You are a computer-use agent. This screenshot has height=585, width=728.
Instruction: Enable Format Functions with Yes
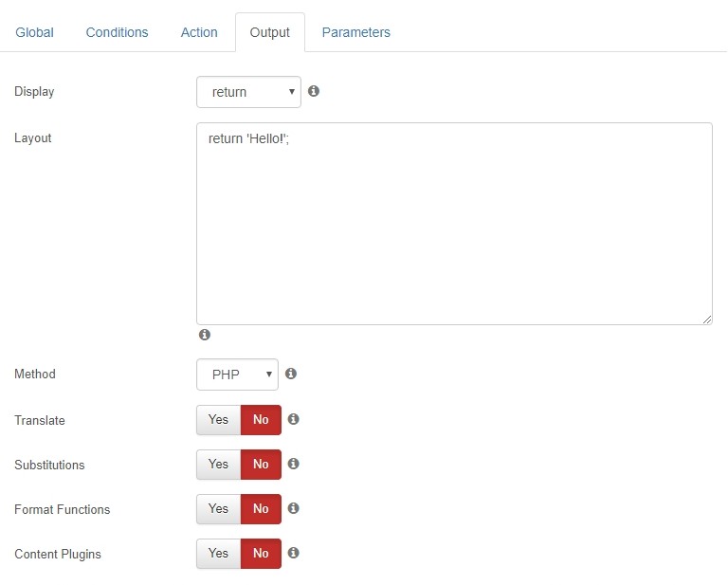(x=219, y=509)
